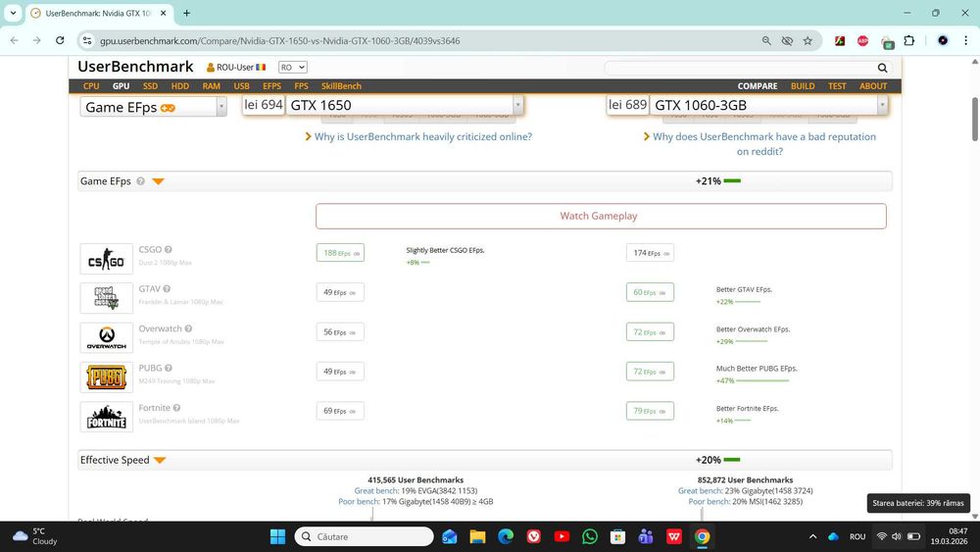980x552 pixels.
Task: Open the Chrome profile avatar
Action: pos(943,40)
